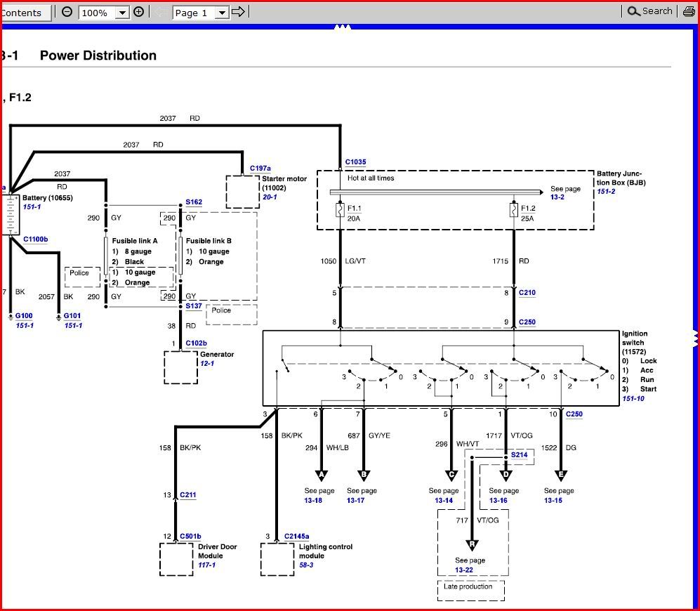This screenshot has height=611, width=700.
Task: Follow the G100 ground link
Action: tap(22, 316)
